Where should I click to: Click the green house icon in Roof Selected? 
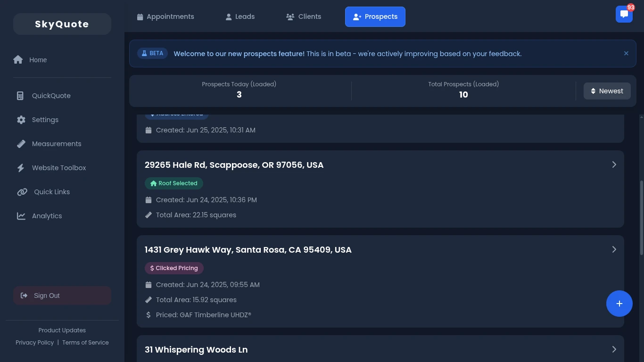click(153, 183)
